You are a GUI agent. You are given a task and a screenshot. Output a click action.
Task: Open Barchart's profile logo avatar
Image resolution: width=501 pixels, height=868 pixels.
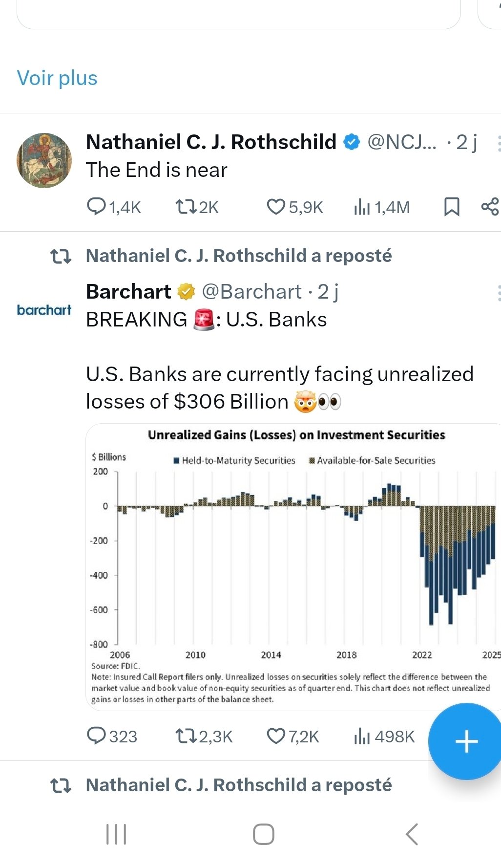(44, 310)
